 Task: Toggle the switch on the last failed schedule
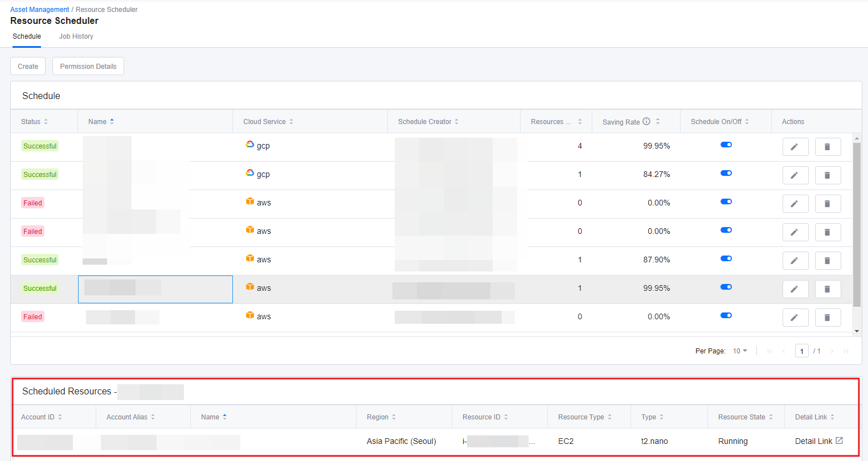726,315
